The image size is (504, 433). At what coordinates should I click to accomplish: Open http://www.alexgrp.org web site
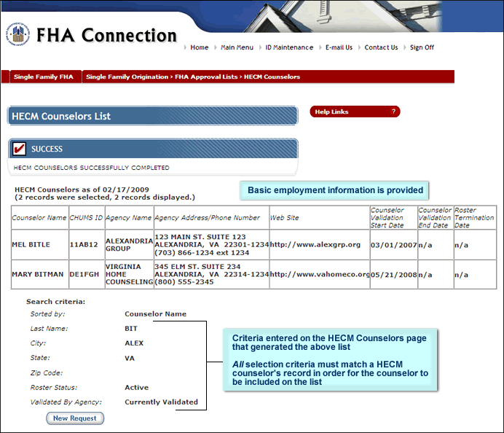click(x=315, y=244)
